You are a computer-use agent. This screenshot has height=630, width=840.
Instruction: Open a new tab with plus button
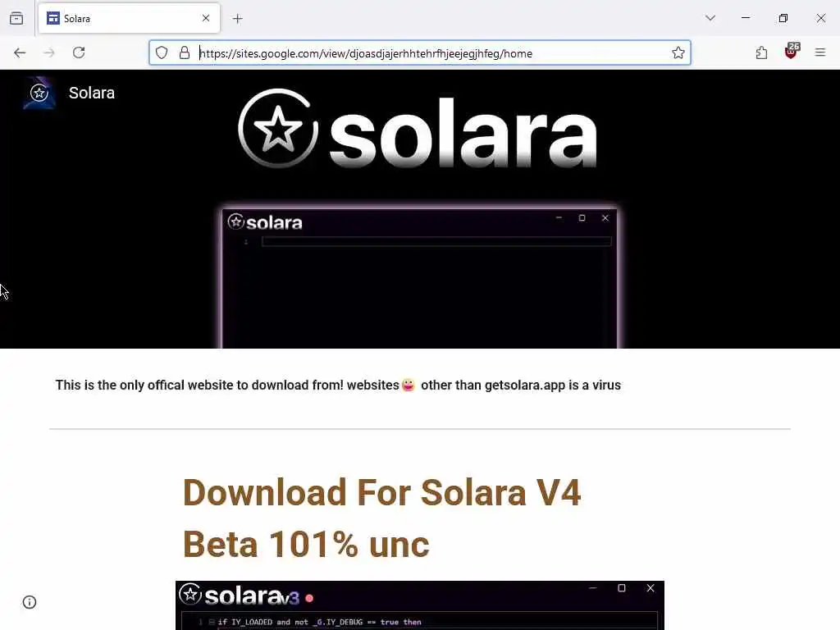[238, 19]
